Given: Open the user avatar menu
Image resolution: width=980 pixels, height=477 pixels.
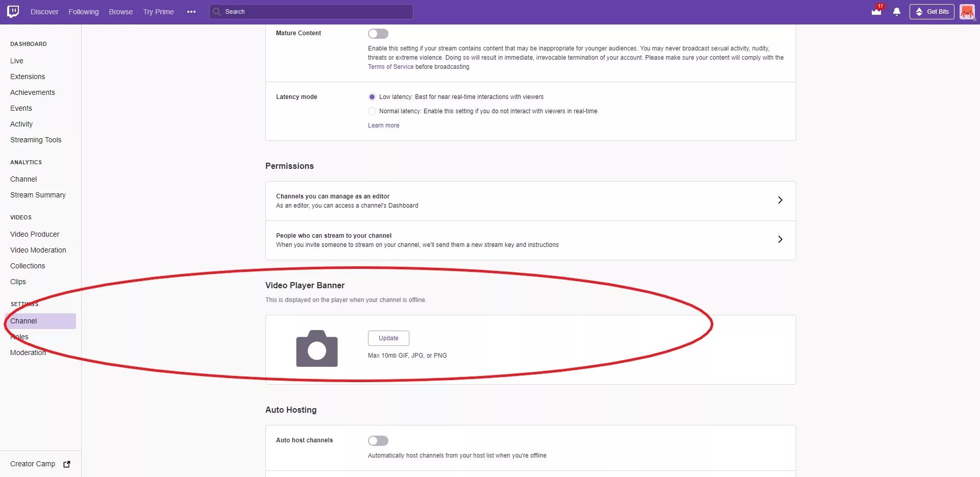Looking at the screenshot, I should [x=967, y=11].
